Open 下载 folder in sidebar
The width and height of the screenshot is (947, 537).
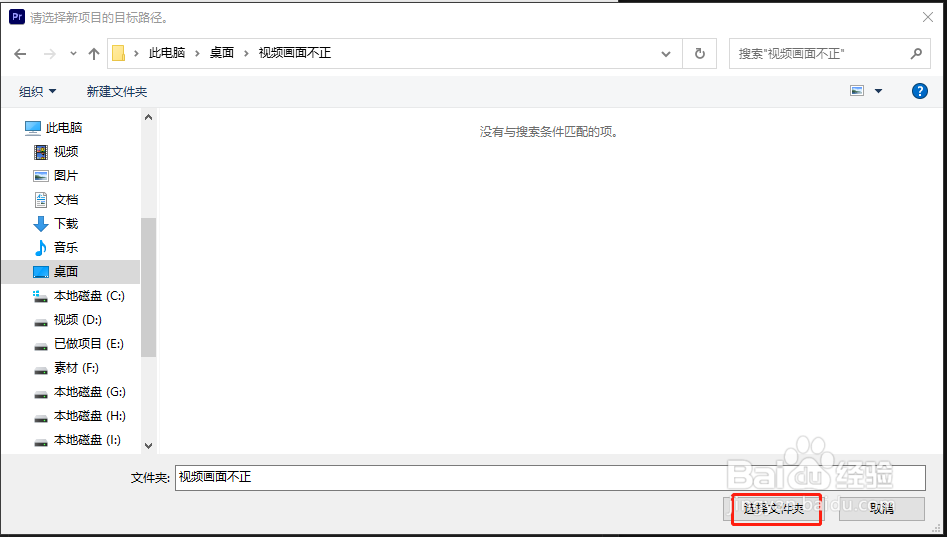point(56,223)
